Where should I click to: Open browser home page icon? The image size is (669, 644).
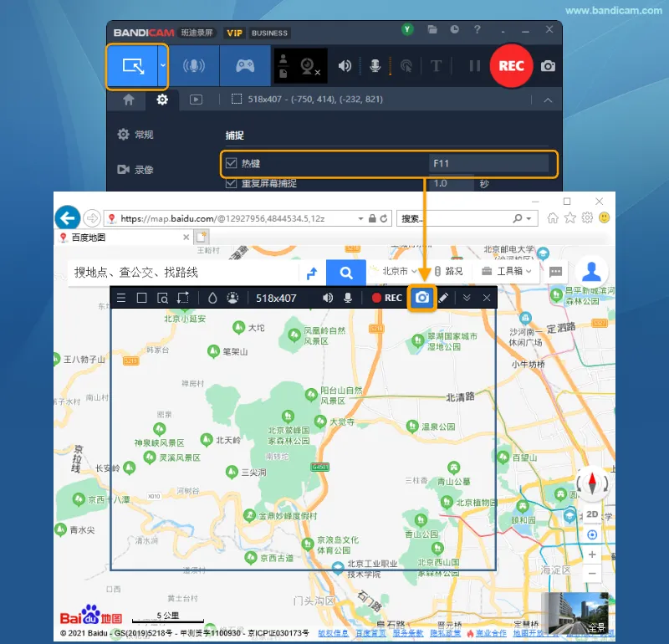(553, 218)
